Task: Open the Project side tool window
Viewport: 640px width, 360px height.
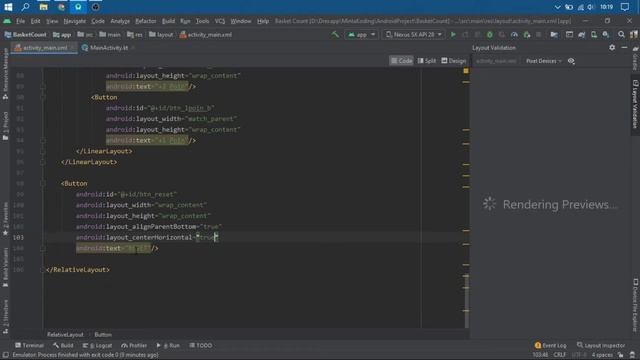Action: coord(5,126)
